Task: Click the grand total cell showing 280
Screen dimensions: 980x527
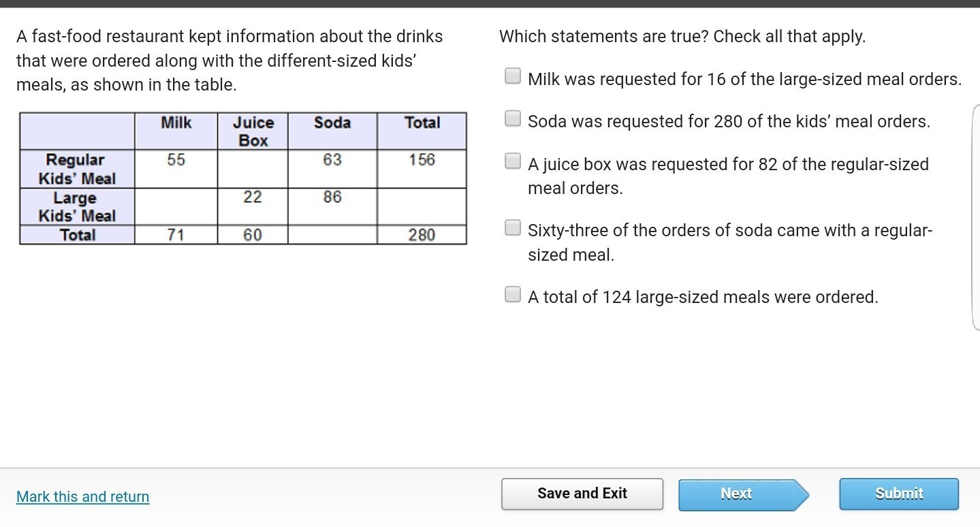Action: coord(422,235)
